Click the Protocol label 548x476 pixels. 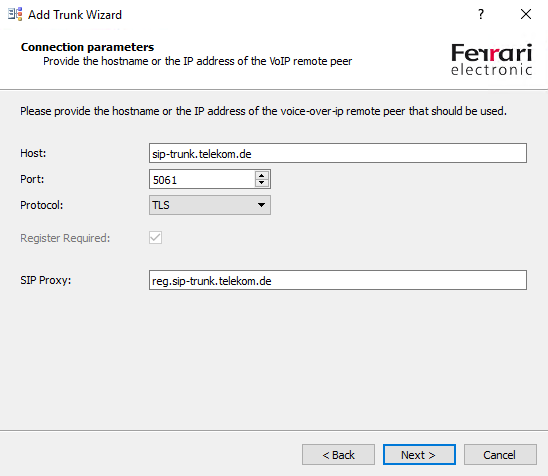(42, 205)
